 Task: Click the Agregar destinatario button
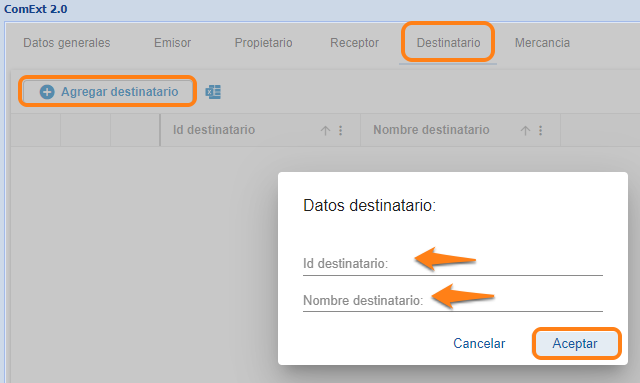[108, 91]
